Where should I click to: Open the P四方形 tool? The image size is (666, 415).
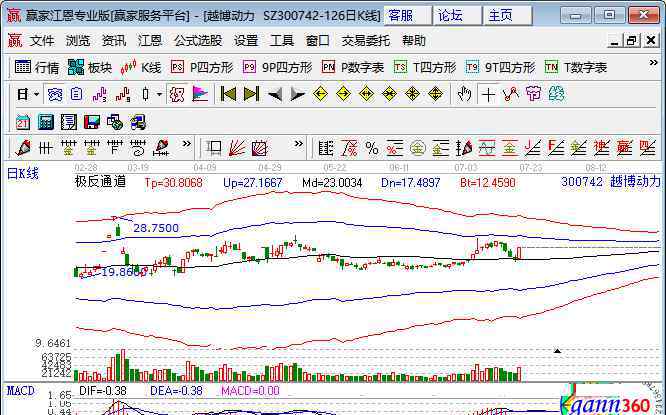tap(202, 68)
